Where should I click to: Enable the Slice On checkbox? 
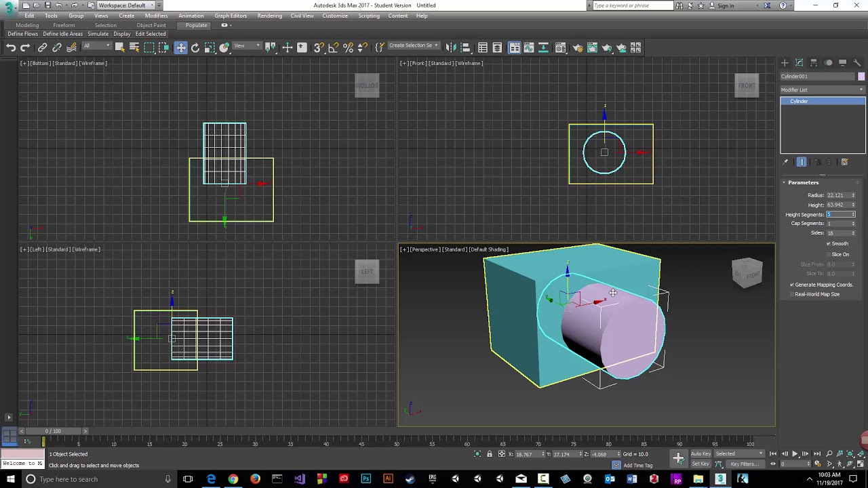coord(828,254)
